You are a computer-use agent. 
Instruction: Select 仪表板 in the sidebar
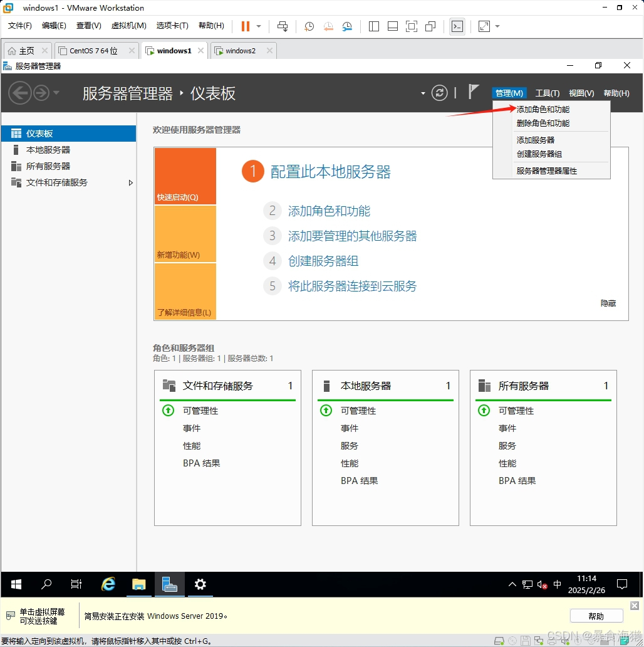(x=68, y=134)
